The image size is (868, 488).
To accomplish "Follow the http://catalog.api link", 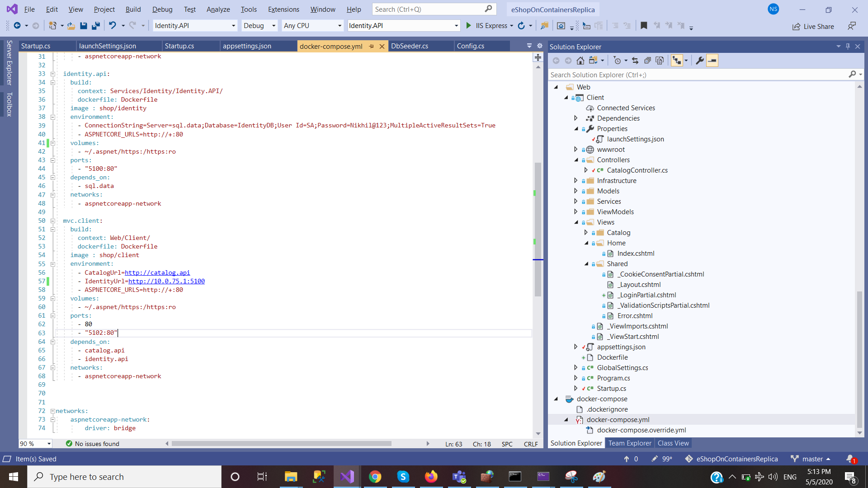I will 157,272.
